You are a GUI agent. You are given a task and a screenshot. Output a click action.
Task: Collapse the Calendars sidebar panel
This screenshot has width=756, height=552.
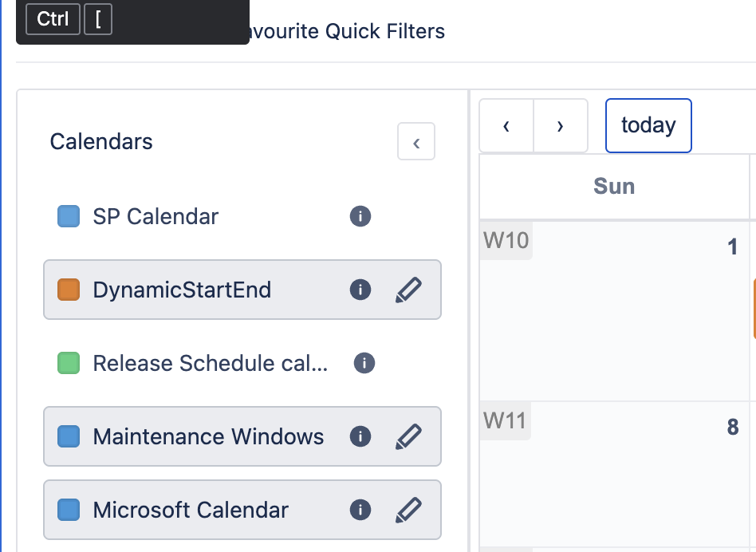click(416, 141)
